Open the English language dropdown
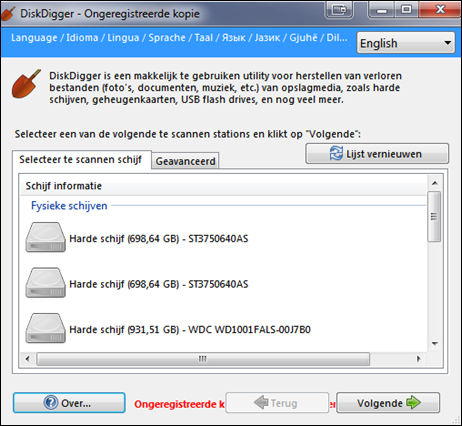This screenshot has height=426, width=462. coord(406,43)
